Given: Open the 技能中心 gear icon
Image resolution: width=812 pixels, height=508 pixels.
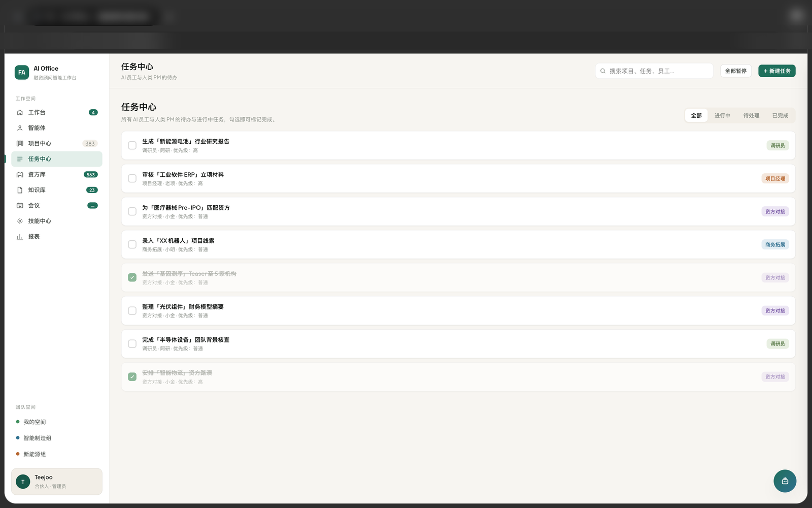Looking at the screenshot, I should tap(20, 221).
